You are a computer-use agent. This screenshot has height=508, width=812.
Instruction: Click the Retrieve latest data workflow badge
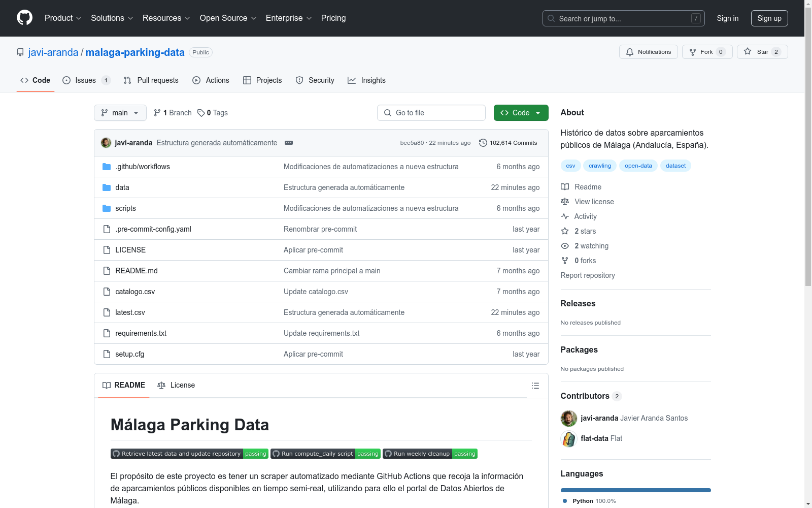coord(189,454)
